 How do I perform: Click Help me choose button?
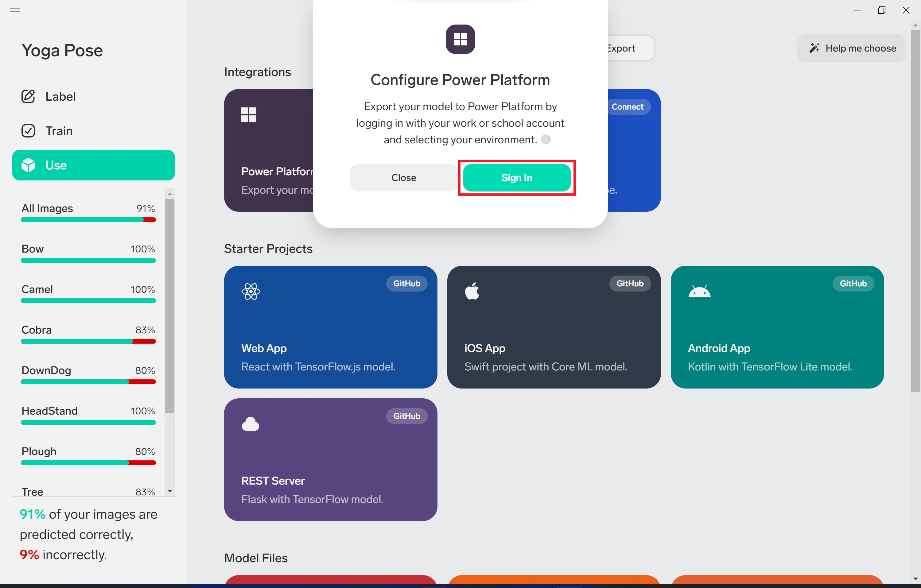tap(852, 48)
